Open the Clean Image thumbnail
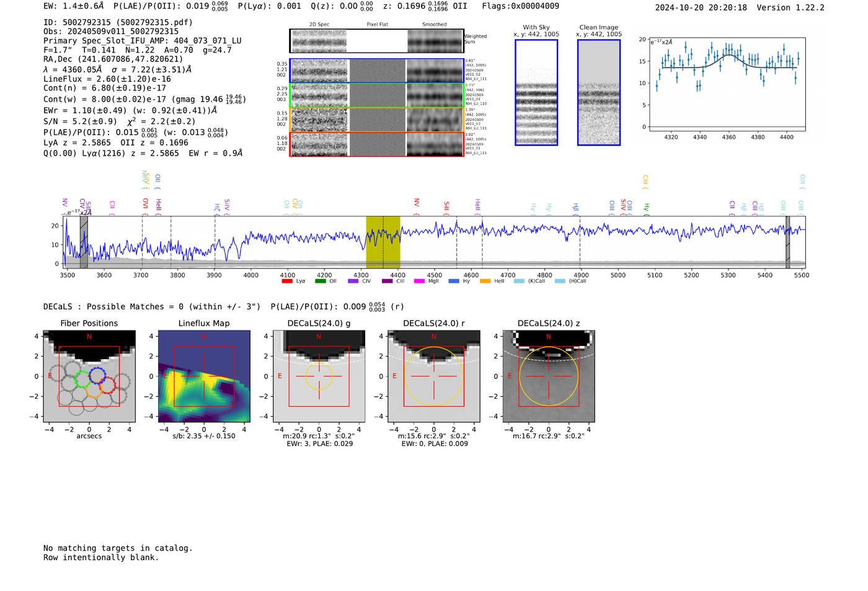Viewport: 868px width, 591px height. click(x=598, y=92)
